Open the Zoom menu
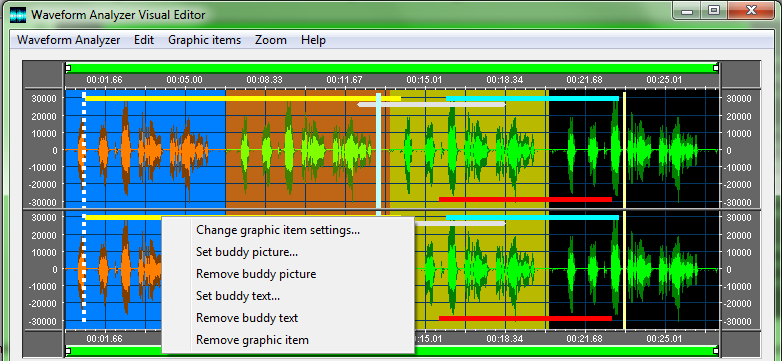Image resolution: width=782 pixels, height=361 pixels. 271,40
